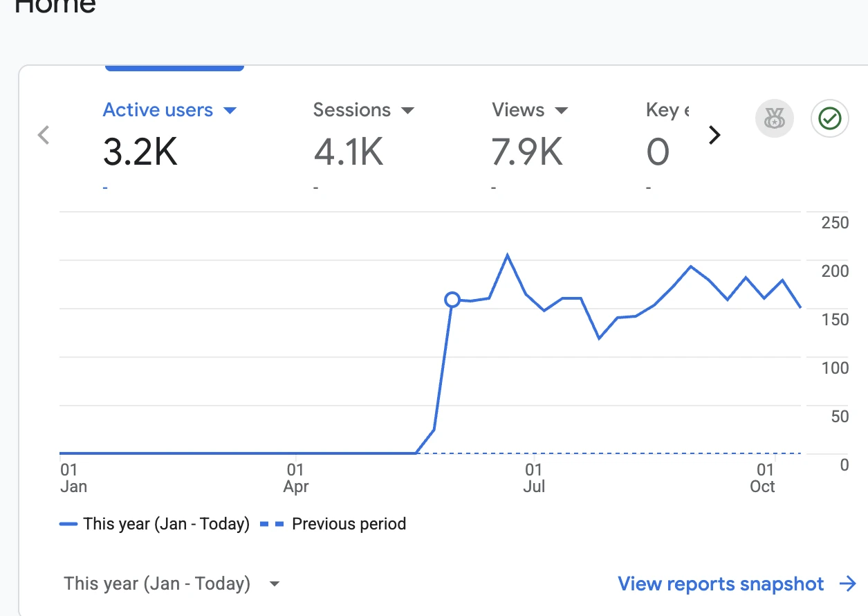This screenshot has height=616, width=868.
Task: Select the Key events metric tab
Action: pyautogui.click(x=667, y=110)
